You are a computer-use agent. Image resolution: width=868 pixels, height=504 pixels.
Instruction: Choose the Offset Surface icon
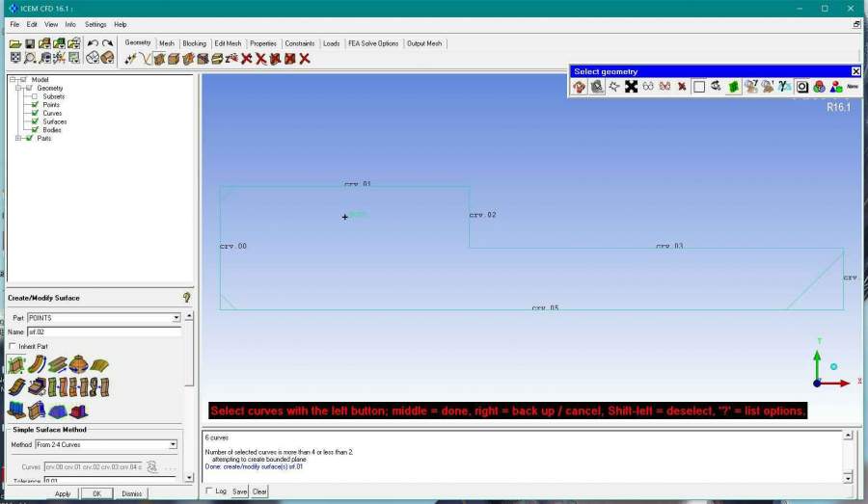(x=16, y=386)
